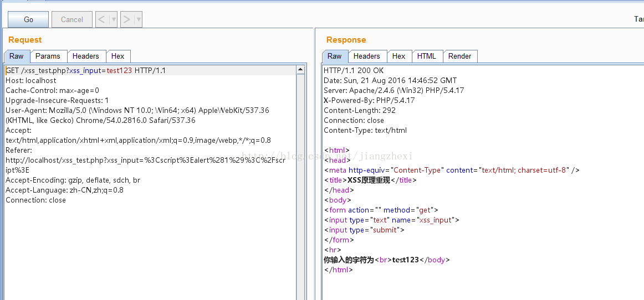Open the Response Headers tab
The width and height of the screenshot is (644, 300).
coord(367,56)
